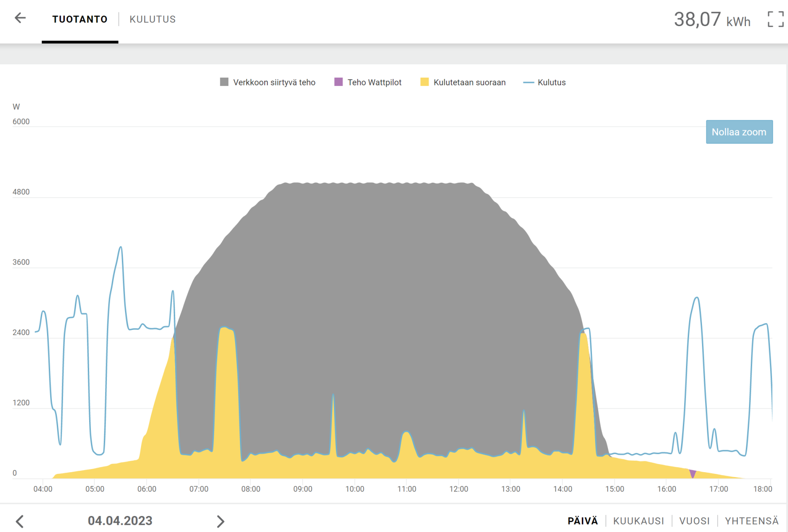This screenshot has width=788, height=532.
Task: Toggle the Verkkoon siirtyvä teho legend series
Action: coord(274,82)
